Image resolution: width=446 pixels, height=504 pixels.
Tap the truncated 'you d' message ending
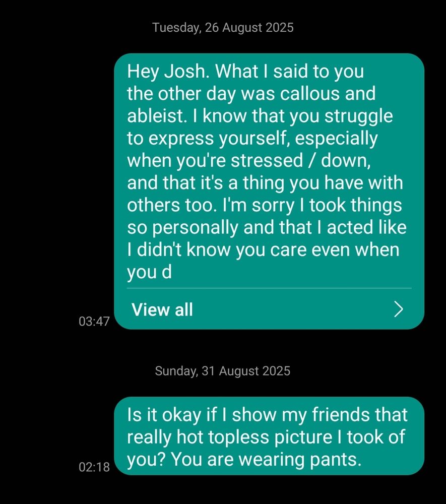[x=149, y=272]
